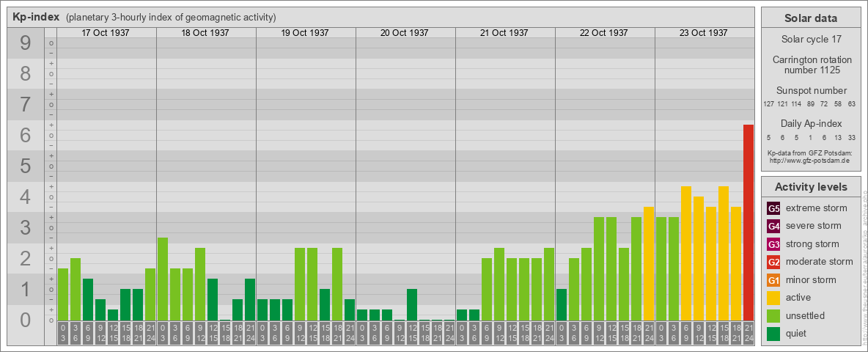Click the 'Solar cycle 17' text
This screenshot has width=868, height=352.
(810, 40)
